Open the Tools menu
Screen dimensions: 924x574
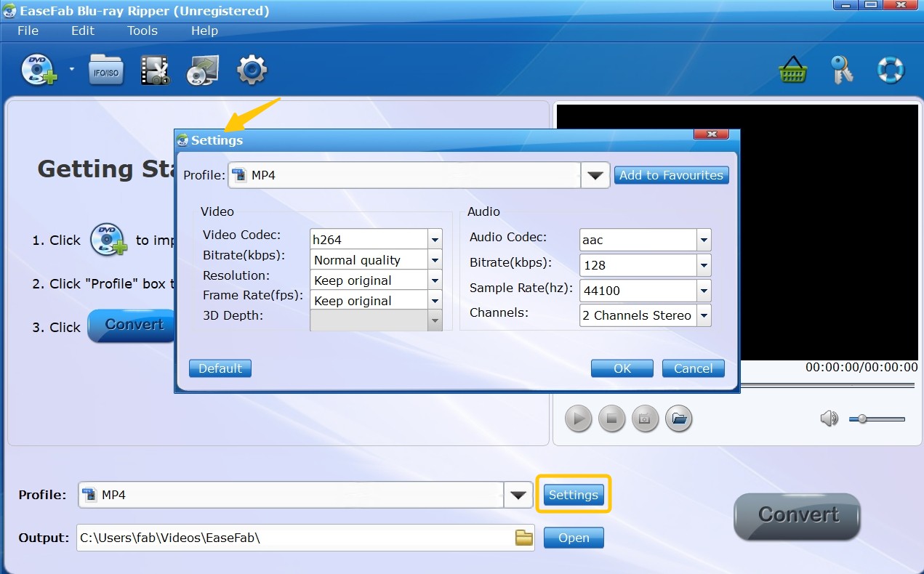pos(142,31)
